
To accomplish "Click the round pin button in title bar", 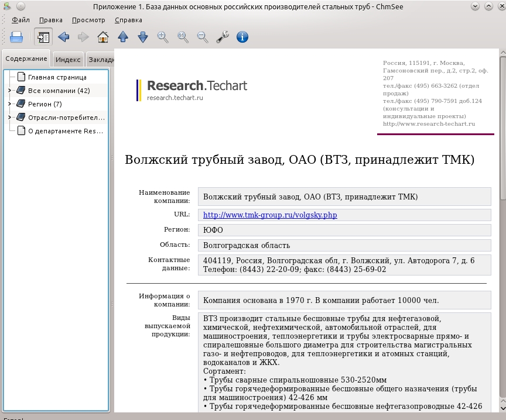I will click(x=20, y=6).
